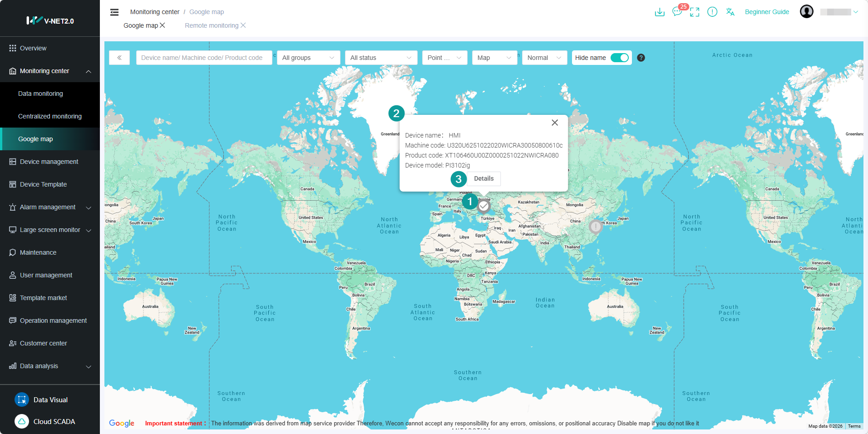Open the Map type dropdown
The height and width of the screenshot is (434, 868).
pyautogui.click(x=494, y=58)
